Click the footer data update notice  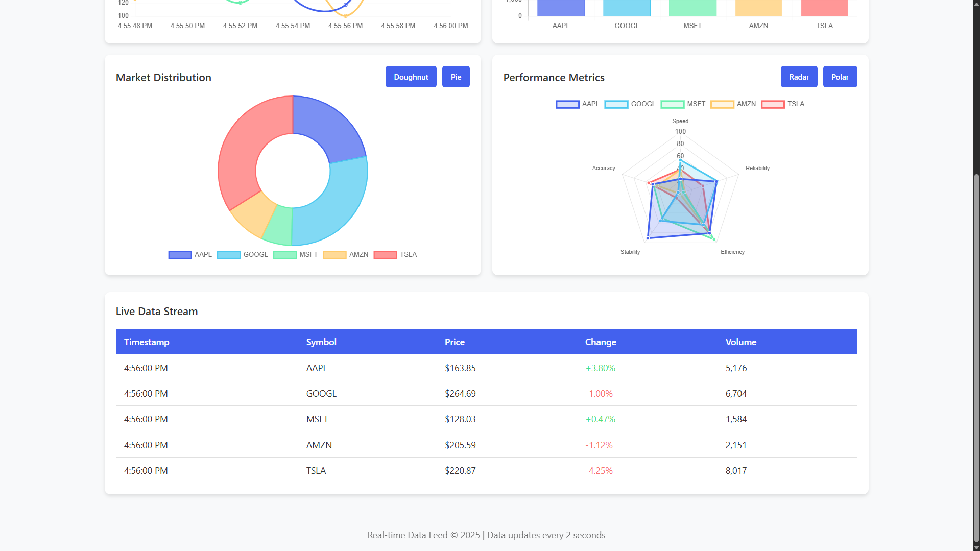coord(486,535)
